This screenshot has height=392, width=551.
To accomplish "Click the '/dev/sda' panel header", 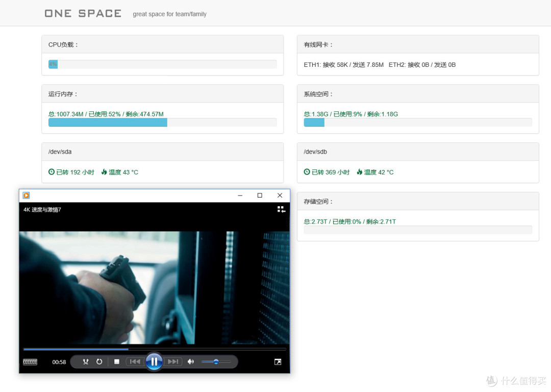I will point(162,152).
